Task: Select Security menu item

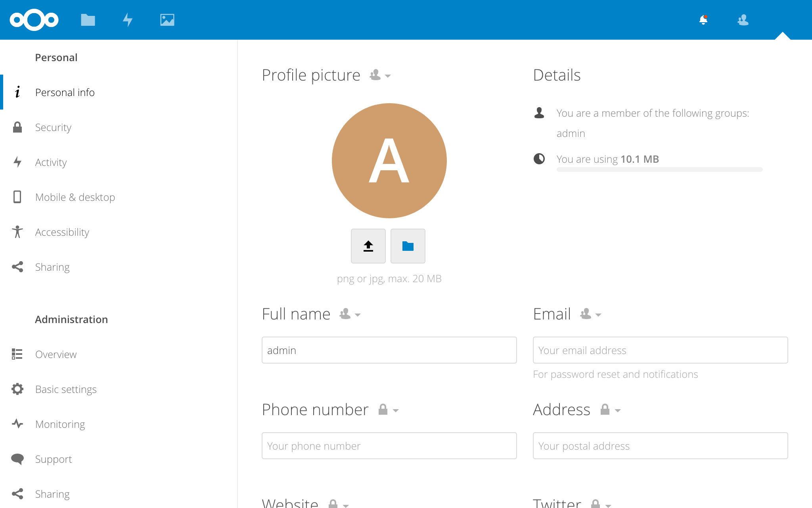Action: click(x=53, y=127)
